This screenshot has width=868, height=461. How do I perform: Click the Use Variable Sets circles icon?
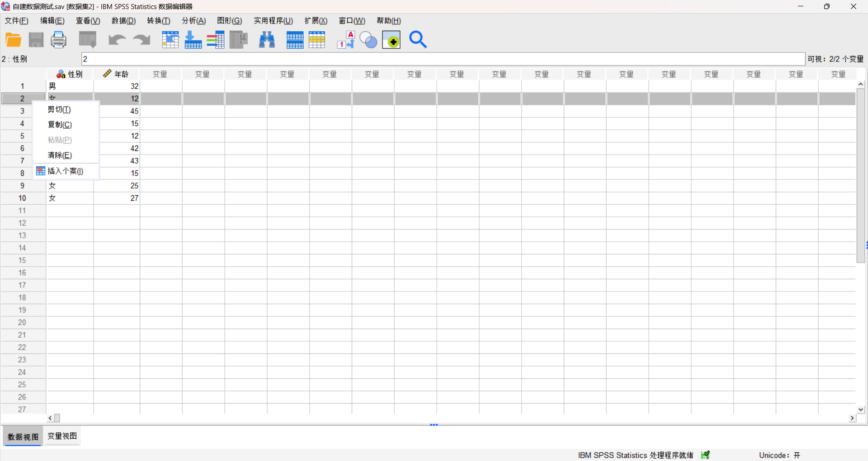(x=368, y=40)
